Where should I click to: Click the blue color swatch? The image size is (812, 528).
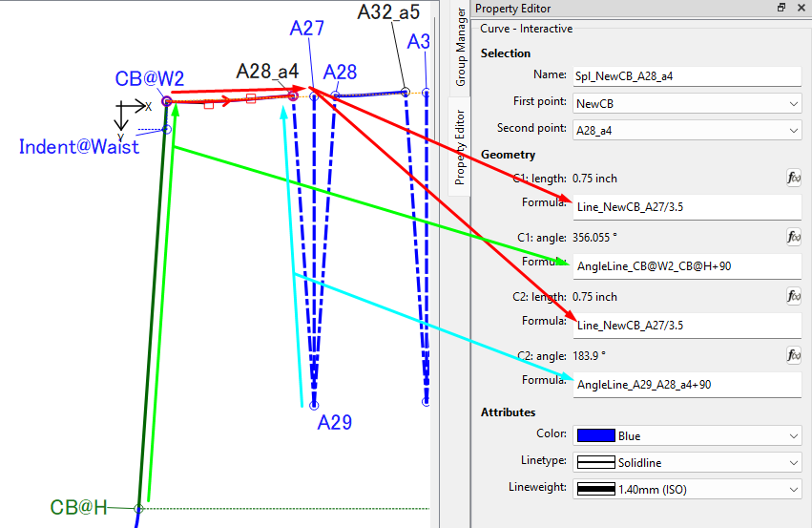click(x=596, y=435)
